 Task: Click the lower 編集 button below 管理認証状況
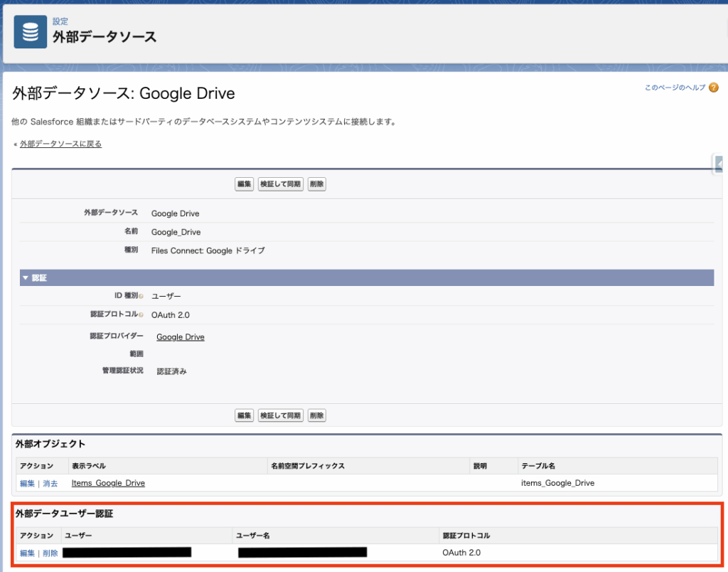click(x=244, y=415)
